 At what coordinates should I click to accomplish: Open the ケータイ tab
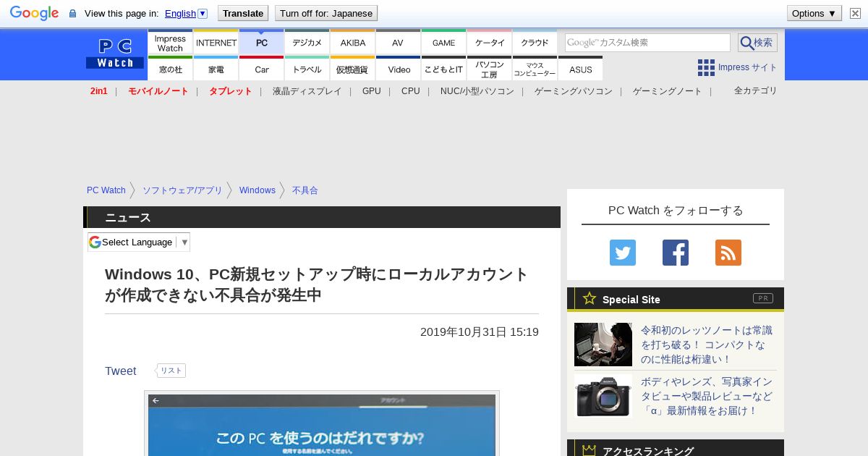tap(490, 42)
